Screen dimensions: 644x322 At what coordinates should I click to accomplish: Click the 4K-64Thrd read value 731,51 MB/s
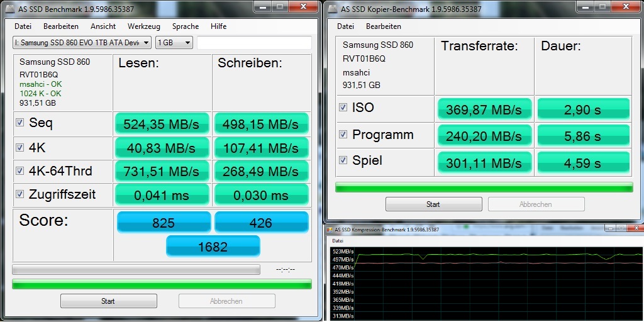[162, 171]
